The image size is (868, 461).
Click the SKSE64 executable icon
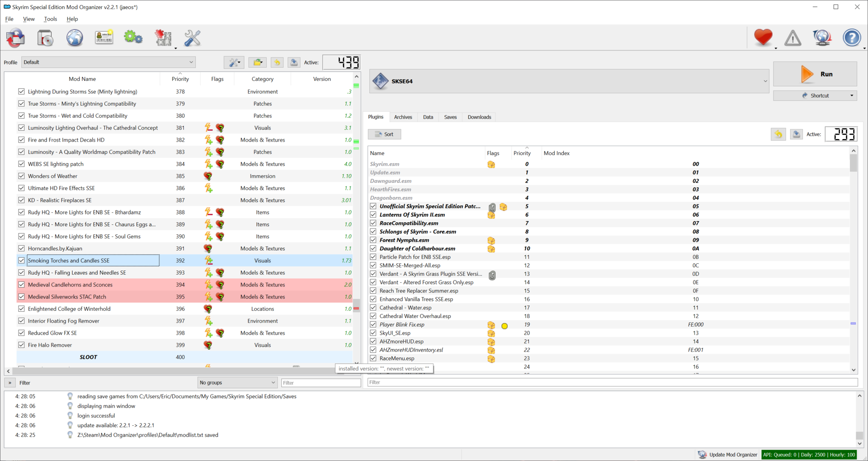pos(380,81)
